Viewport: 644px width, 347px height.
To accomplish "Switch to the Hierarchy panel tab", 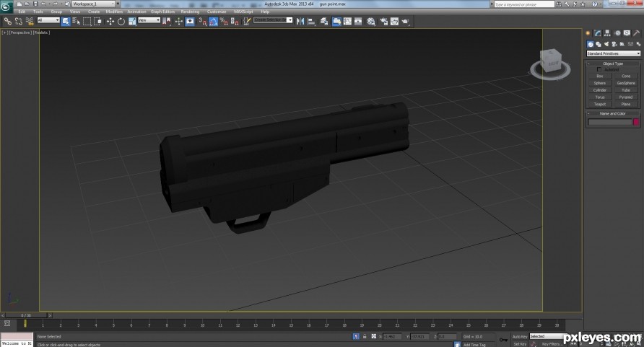I will [607, 33].
